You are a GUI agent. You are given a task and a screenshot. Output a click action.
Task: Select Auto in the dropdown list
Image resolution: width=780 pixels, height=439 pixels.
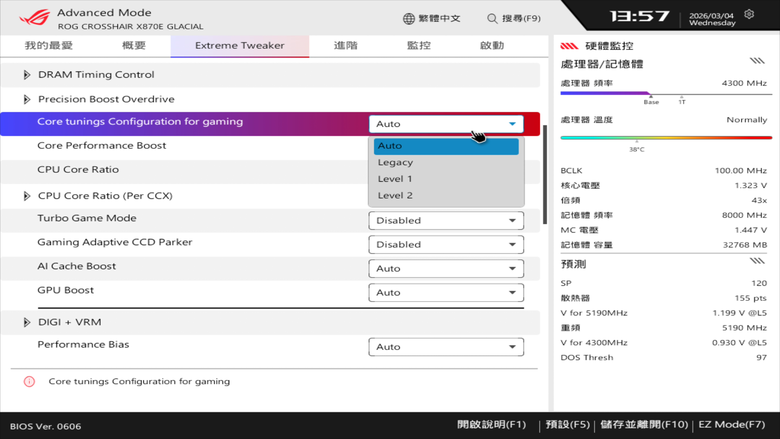tap(446, 146)
